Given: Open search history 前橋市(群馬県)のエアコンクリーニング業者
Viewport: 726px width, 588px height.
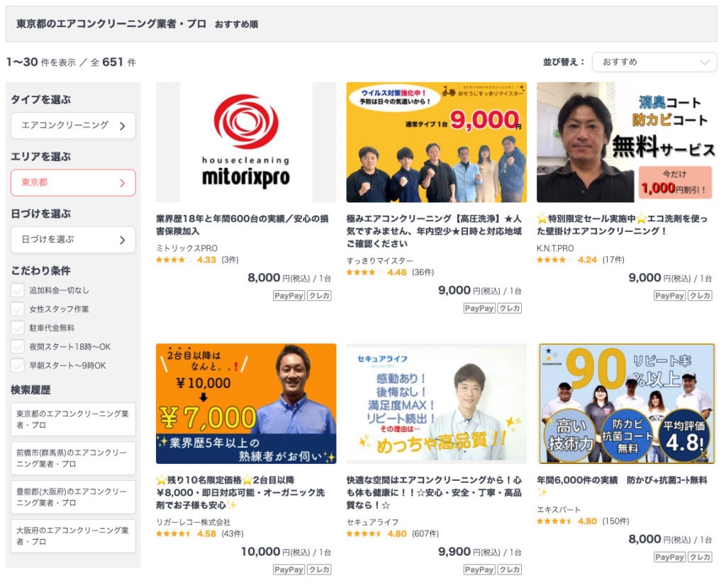Looking at the screenshot, I should point(73,458).
